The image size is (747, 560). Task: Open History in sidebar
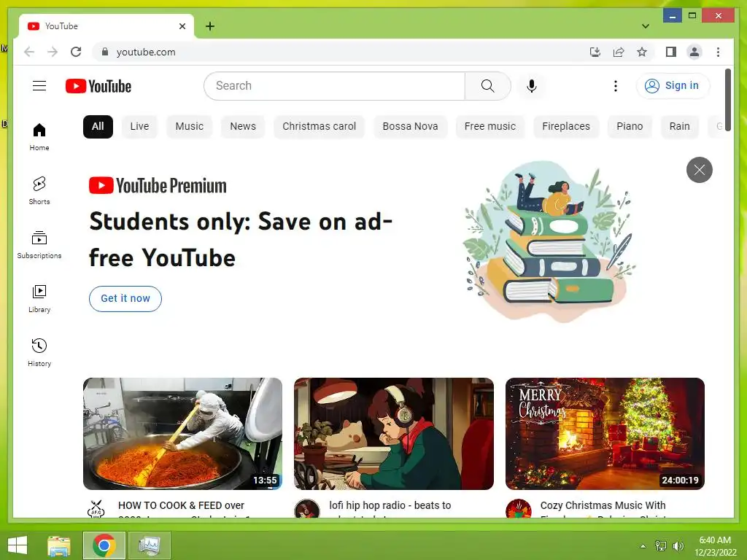39,352
